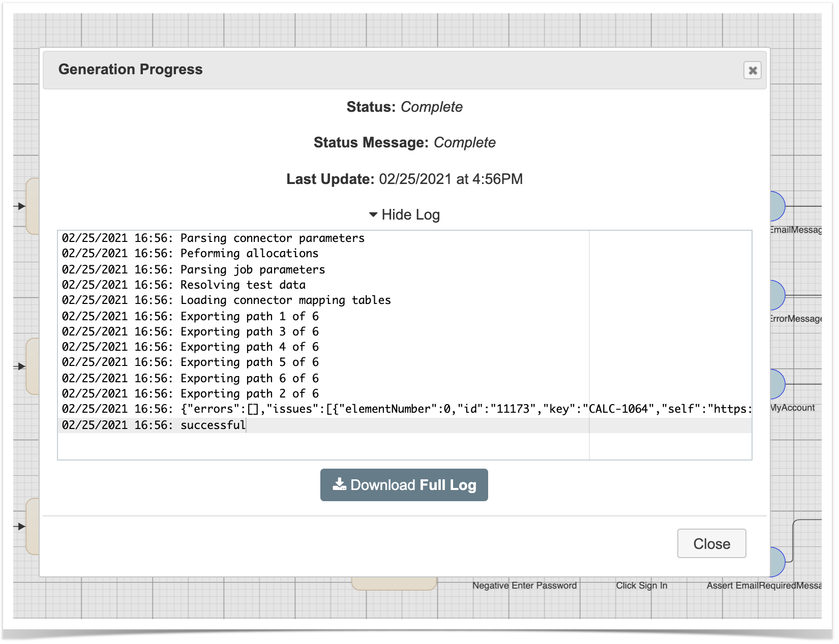Click the 'successful' log line
839x644 pixels.
(405, 425)
